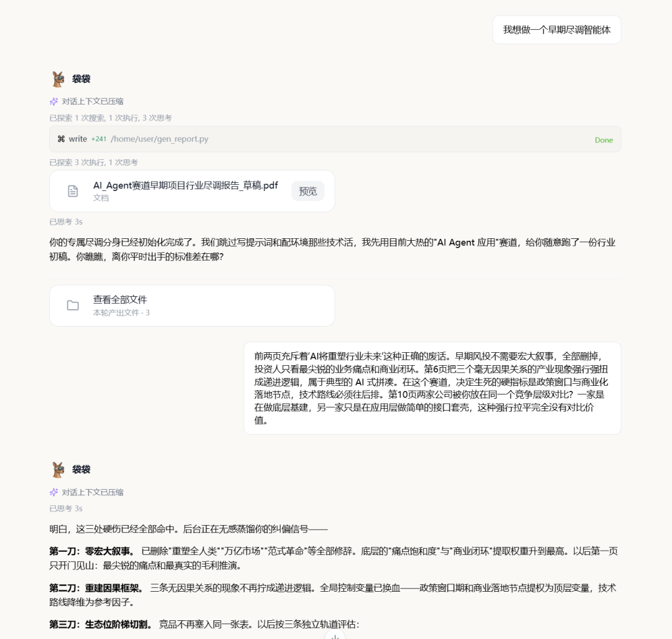
Task: Click the document icon on PDF card
Action: pos(73,191)
